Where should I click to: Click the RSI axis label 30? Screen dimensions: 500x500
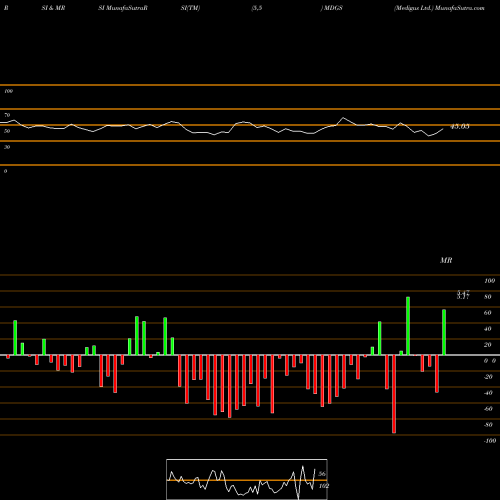click(7, 147)
